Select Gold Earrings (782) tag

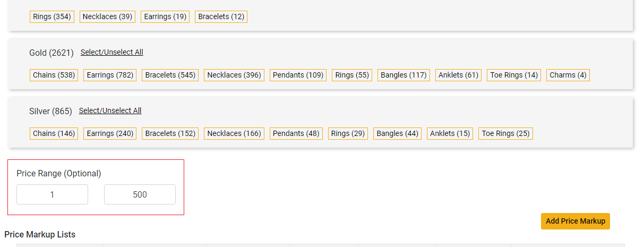point(110,75)
